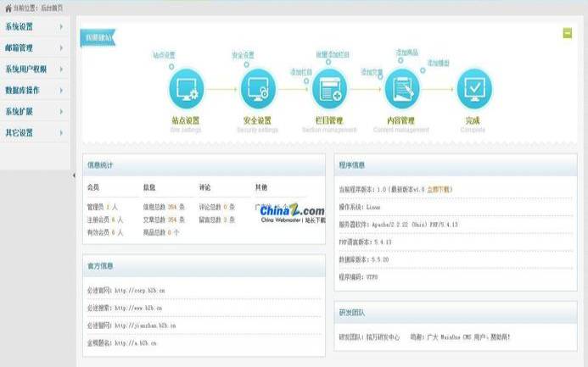Collapse the wizard panel with green minus icon

click(x=567, y=33)
